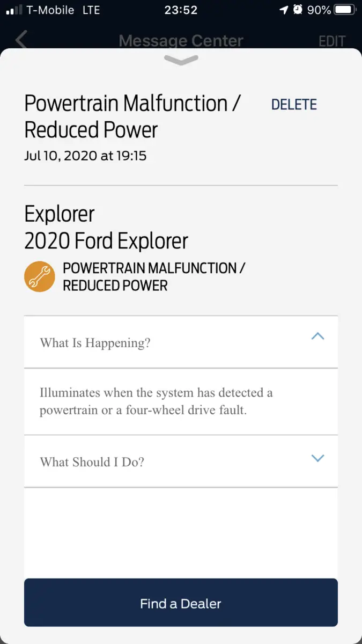The width and height of the screenshot is (362, 644).
Task: Tap the alarm clock status icon
Action: tap(298, 10)
